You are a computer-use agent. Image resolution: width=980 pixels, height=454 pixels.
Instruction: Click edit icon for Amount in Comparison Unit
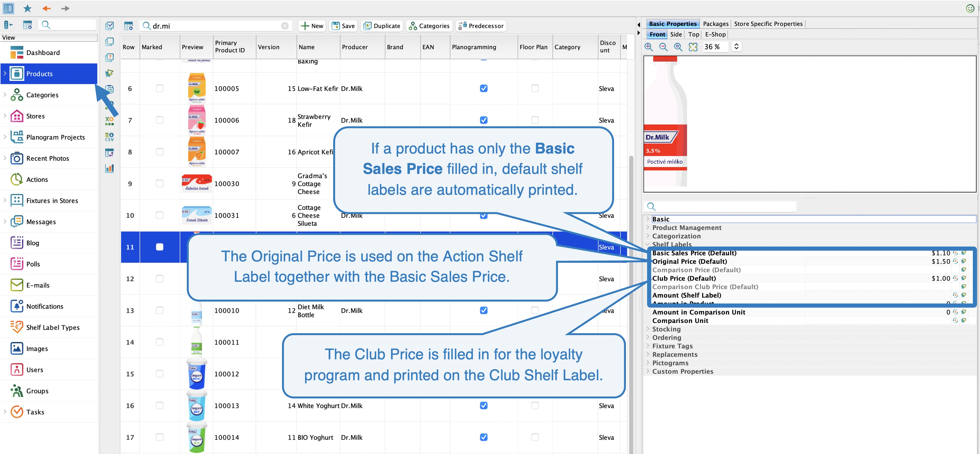coord(964,312)
